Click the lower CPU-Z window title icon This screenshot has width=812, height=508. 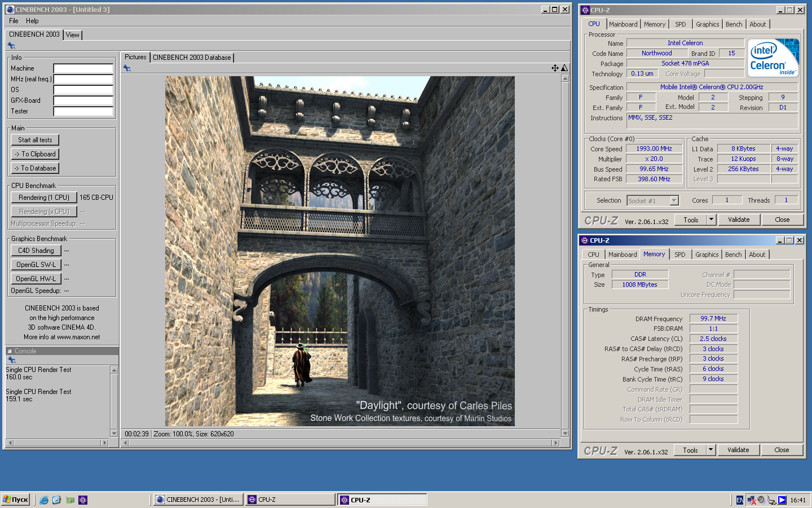[585, 240]
